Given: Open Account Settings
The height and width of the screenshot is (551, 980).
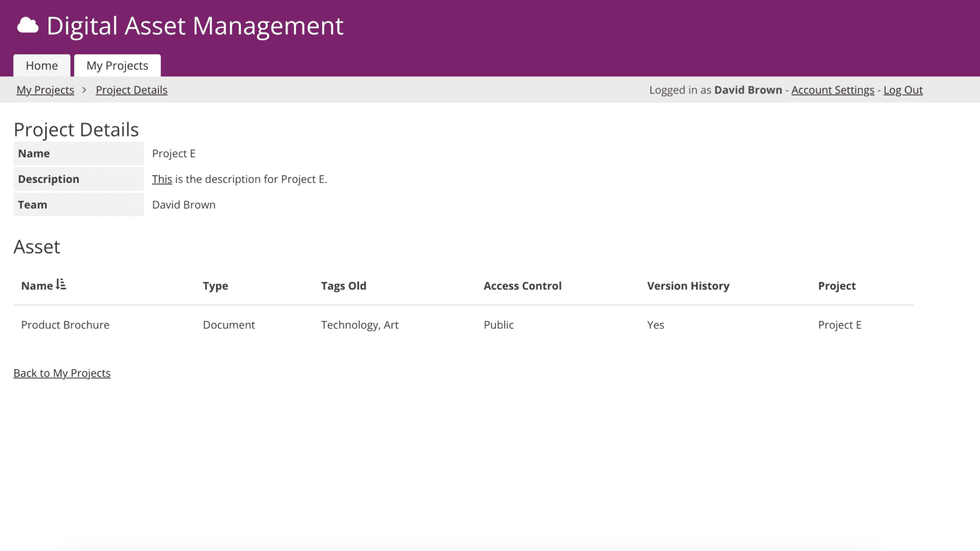Looking at the screenshot, I should click(x=832, y=89).
